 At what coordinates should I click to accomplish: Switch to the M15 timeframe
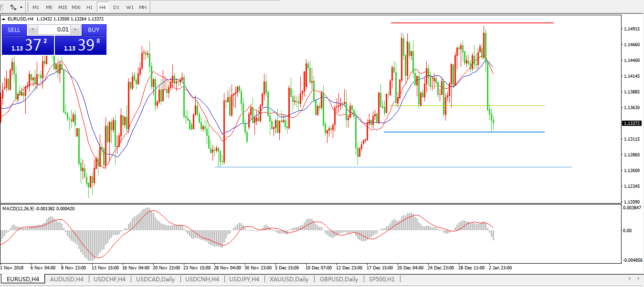point(63,8)
